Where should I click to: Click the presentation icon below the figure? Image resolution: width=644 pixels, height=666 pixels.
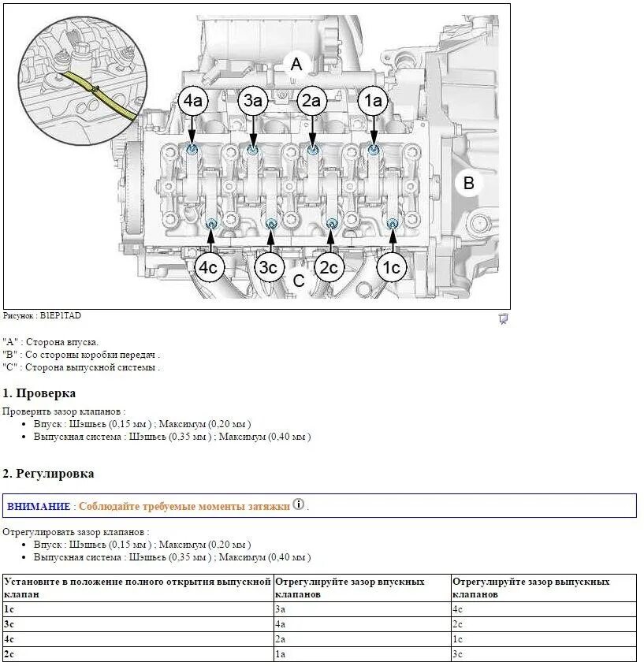coord(502,317)
